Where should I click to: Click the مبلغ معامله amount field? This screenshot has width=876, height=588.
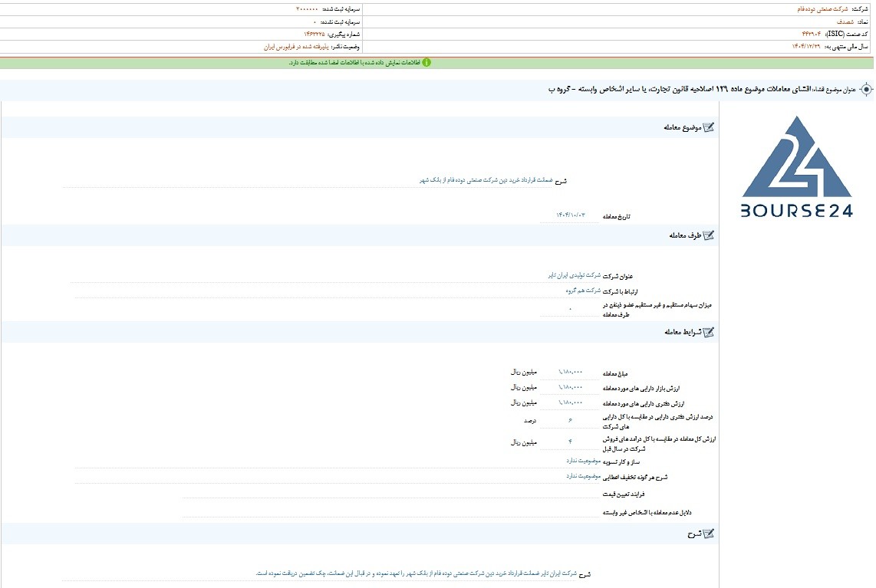tap(570, 373)
